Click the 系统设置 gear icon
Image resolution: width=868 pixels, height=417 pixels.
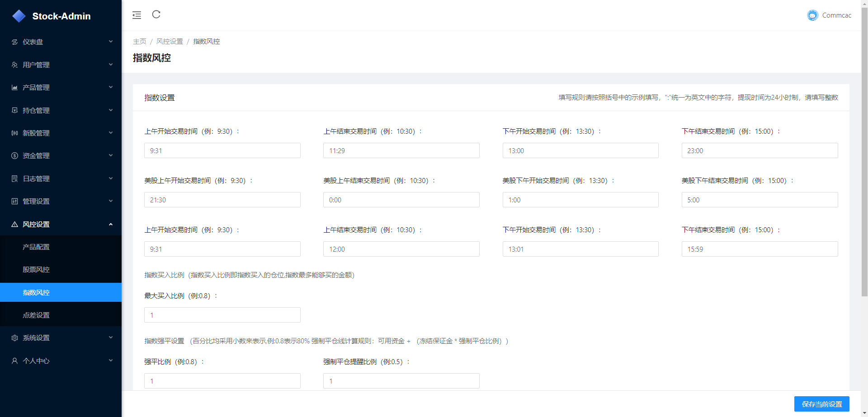(x=14, y=338)
